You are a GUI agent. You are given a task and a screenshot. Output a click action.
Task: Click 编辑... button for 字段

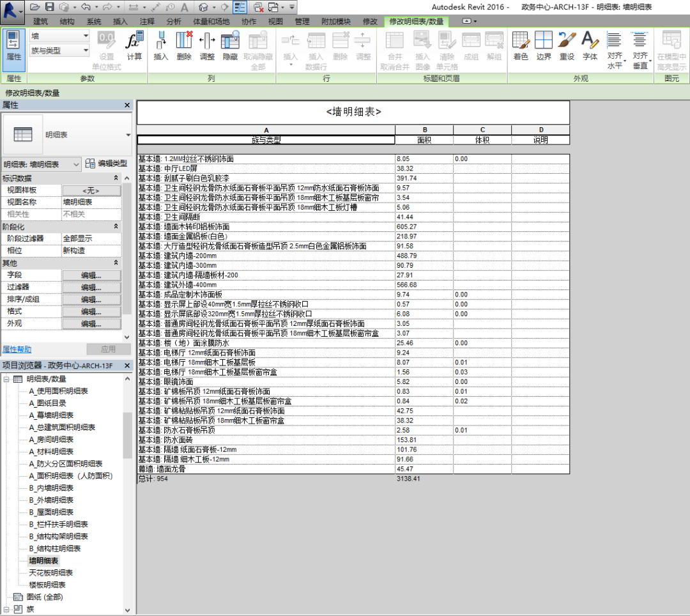(91, 275)
